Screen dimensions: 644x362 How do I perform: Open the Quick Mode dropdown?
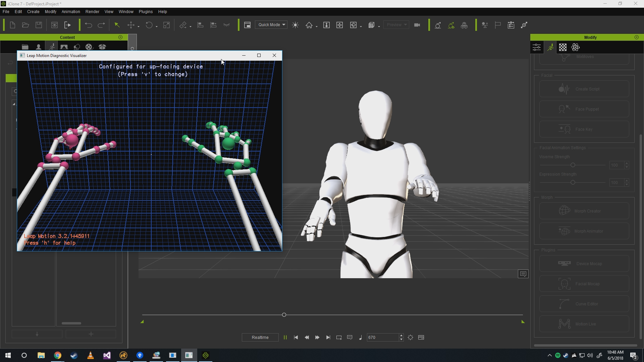click(271, 25)
